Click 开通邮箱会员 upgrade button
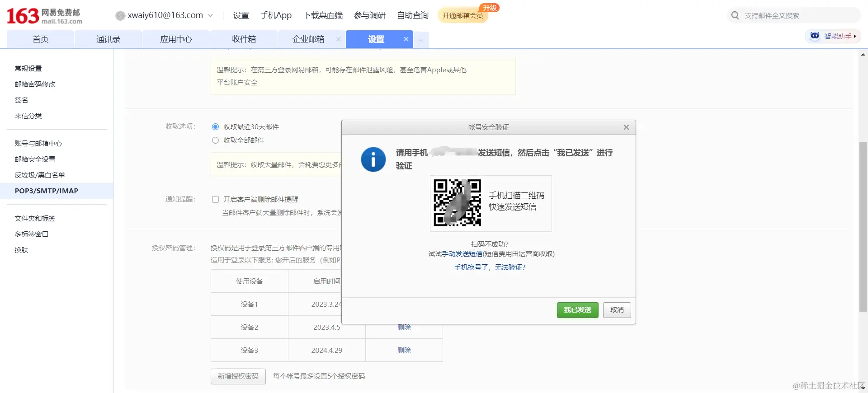This screenshot has height=393, width=868. point(462,15)
